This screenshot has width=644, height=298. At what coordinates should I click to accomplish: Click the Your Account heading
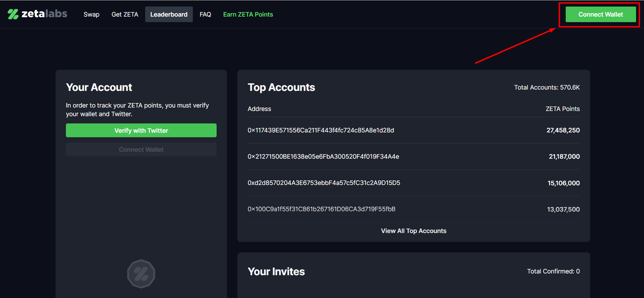[x=99, y=88]
